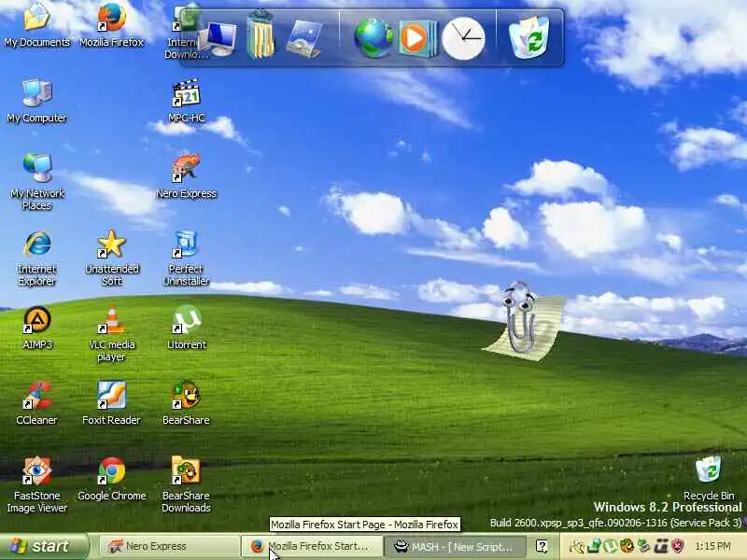Open the My Computer desktop icon

point(36,101)
